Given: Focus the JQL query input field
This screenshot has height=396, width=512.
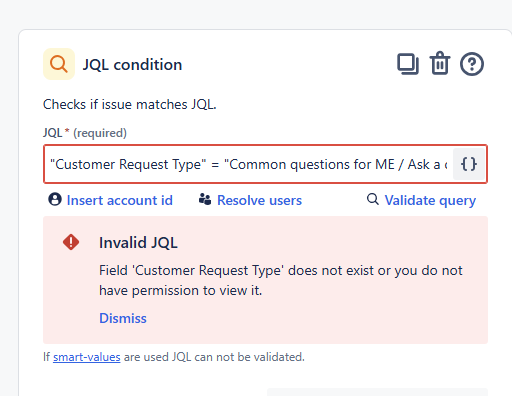Looking at the screenshot, I should [248, 164].
